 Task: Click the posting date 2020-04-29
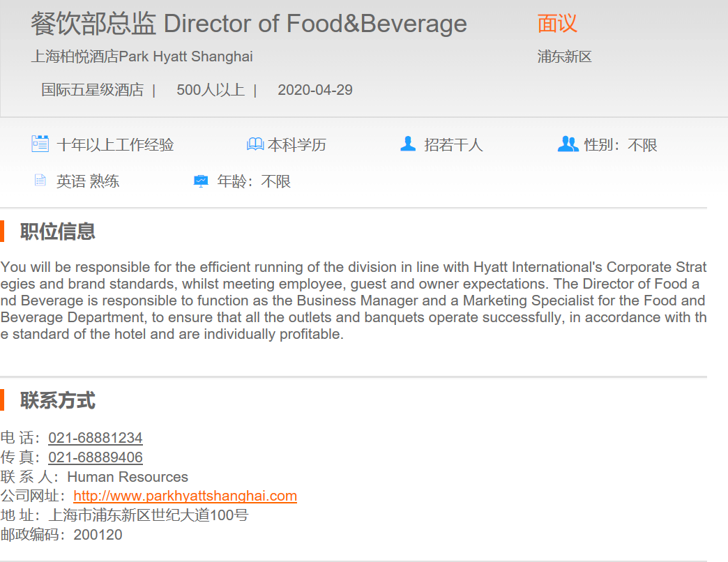[314, 90]
